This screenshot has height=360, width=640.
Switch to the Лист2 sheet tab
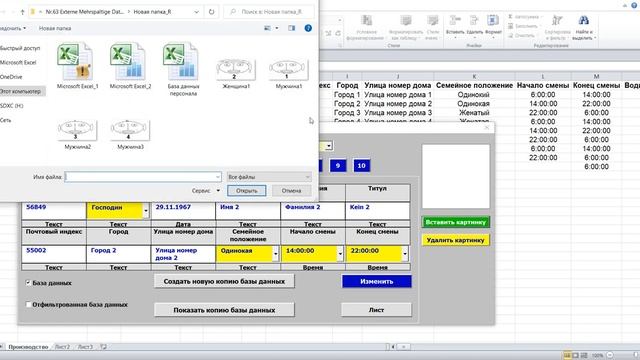[x=62, y=347]
